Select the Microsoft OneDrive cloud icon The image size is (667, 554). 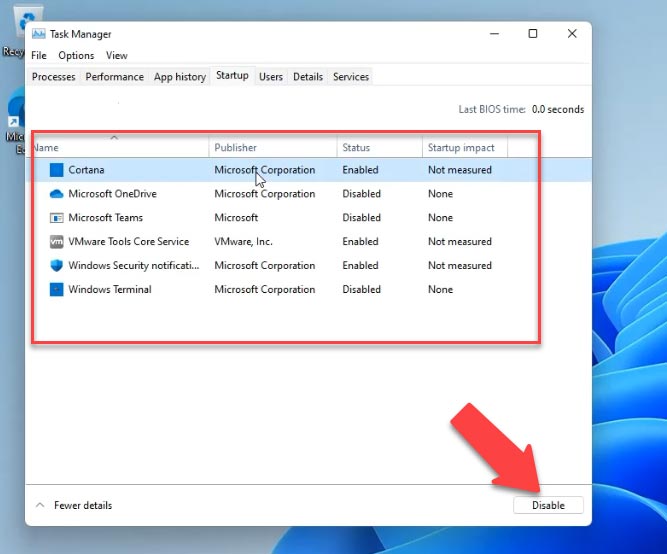tap(57, 194)
